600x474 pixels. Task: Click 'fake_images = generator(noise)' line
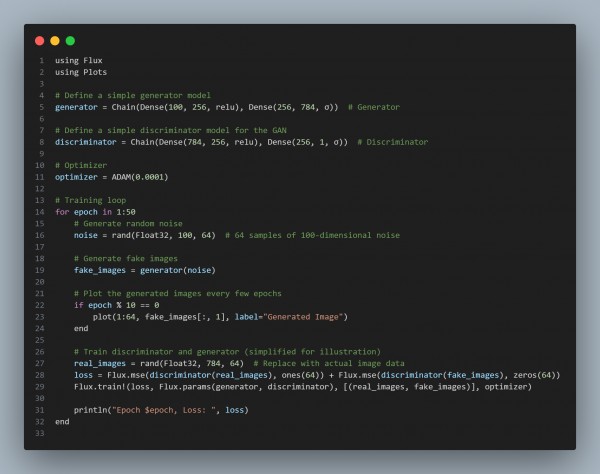145,270
